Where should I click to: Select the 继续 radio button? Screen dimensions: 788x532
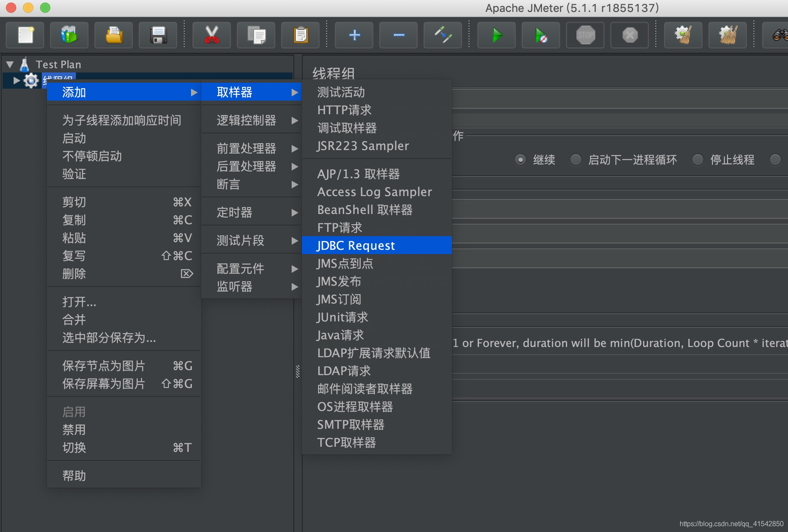coord(520,160)
